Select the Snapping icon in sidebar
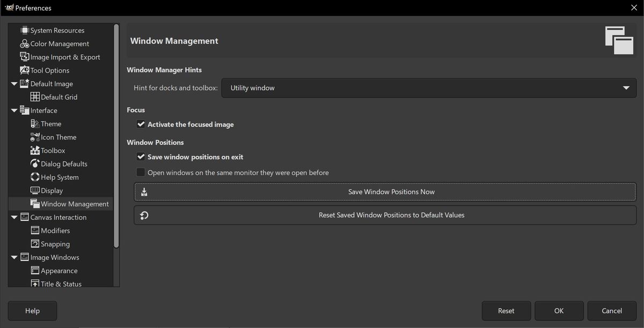Image resolution: width=644 pixels, height=328 pixels. (x=35, y=244)
